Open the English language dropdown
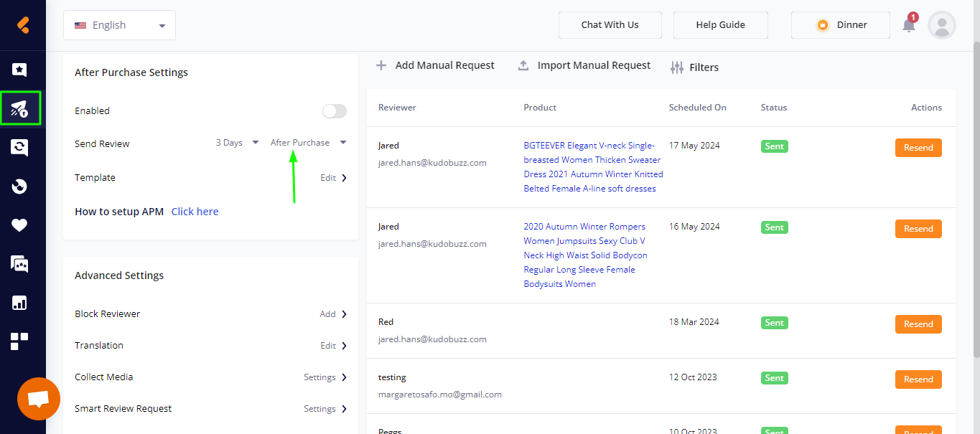Viewport: 980px width, 434px height. (119, 25)
